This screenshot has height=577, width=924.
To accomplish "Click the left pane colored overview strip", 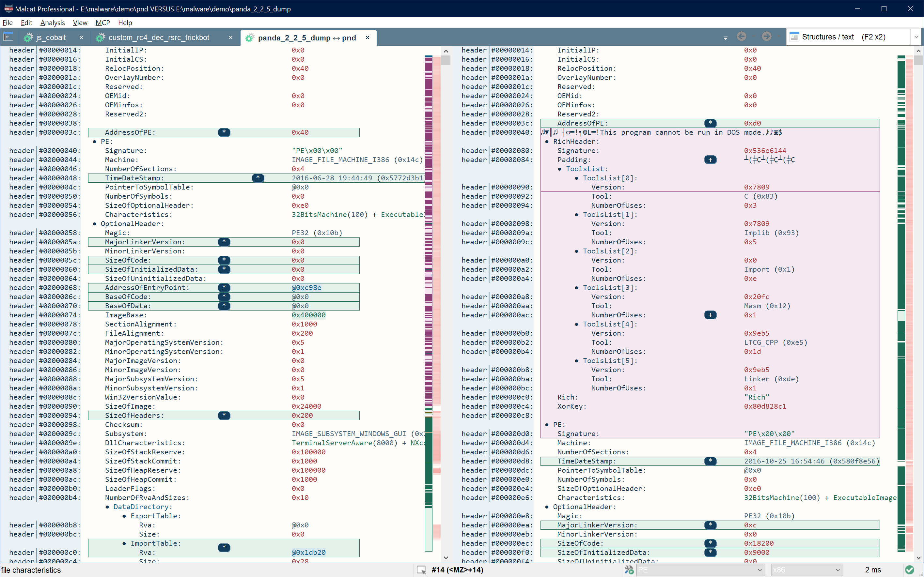I will (429, 303).
